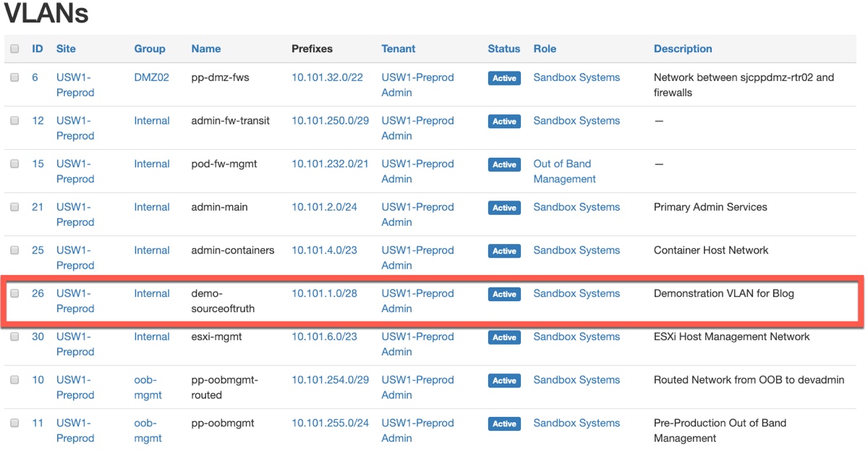Open prefix 10.101.255.0/24
This screenshot has height=451, width=868.
point(330,423)
